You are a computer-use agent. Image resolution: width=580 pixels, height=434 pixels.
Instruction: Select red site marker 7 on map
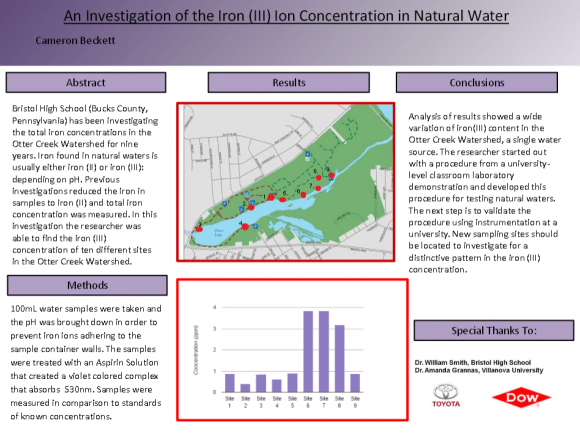(318, 188)
